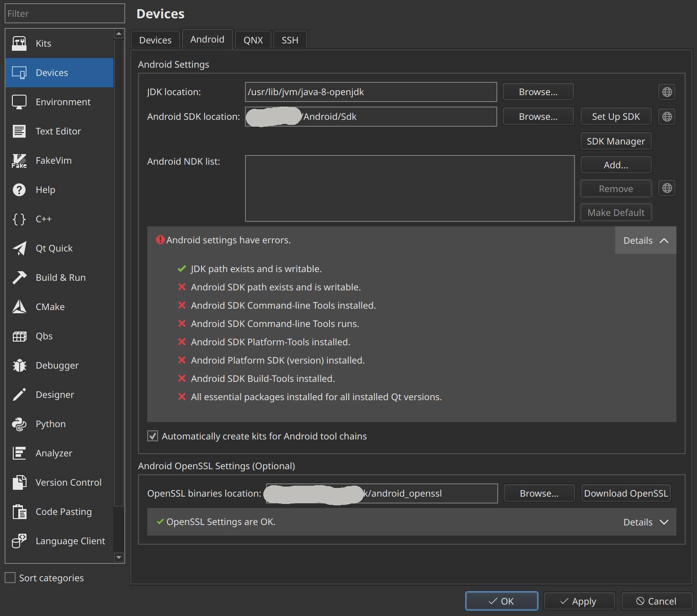
Task: Switch to the Devices tab
Action: click(155, 40)
